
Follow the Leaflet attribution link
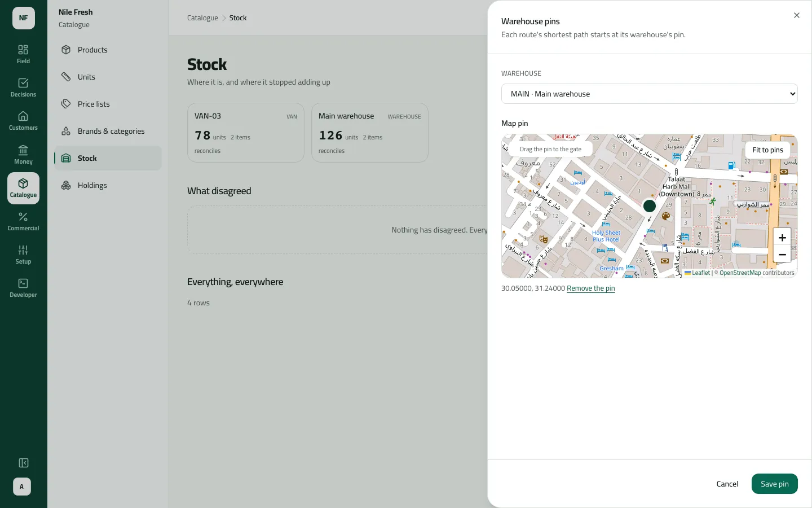[698, 273]
